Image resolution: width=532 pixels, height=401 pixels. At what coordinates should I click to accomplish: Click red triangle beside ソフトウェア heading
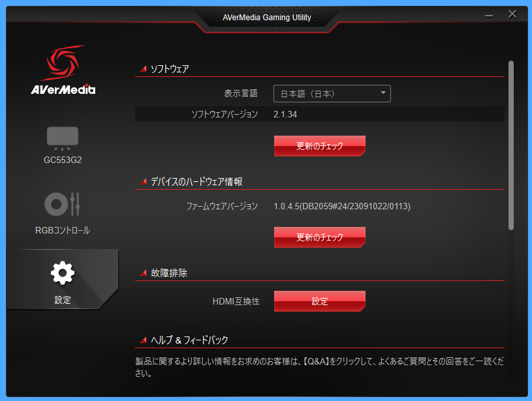[x=143, y=68]
